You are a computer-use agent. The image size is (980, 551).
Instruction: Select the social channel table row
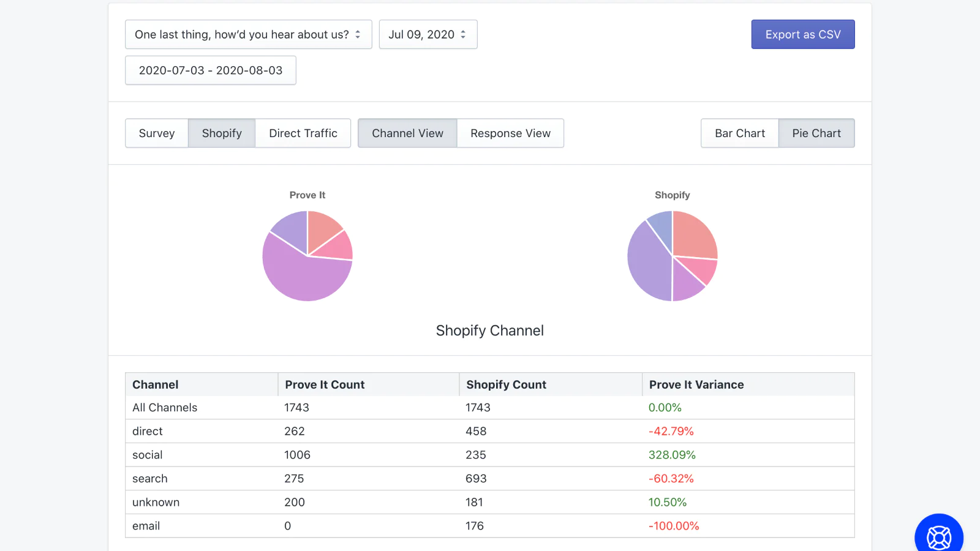pyautogui.click(x=490, y=455)
